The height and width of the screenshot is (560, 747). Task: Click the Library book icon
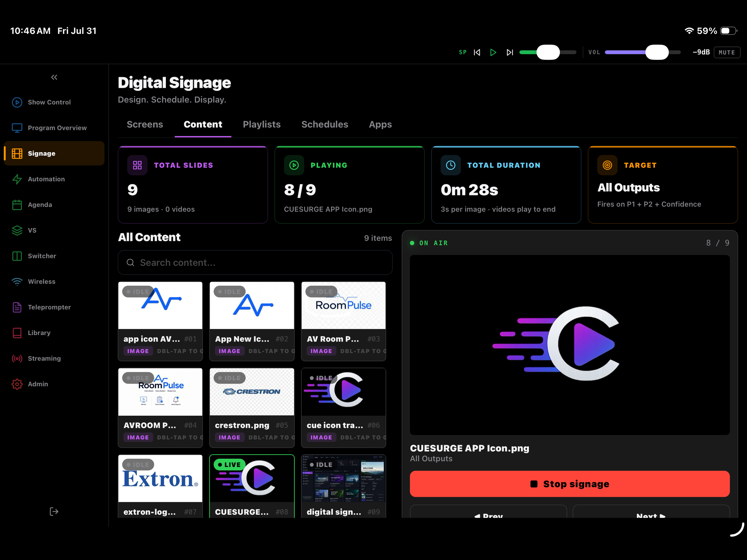(x=17, y=333)
